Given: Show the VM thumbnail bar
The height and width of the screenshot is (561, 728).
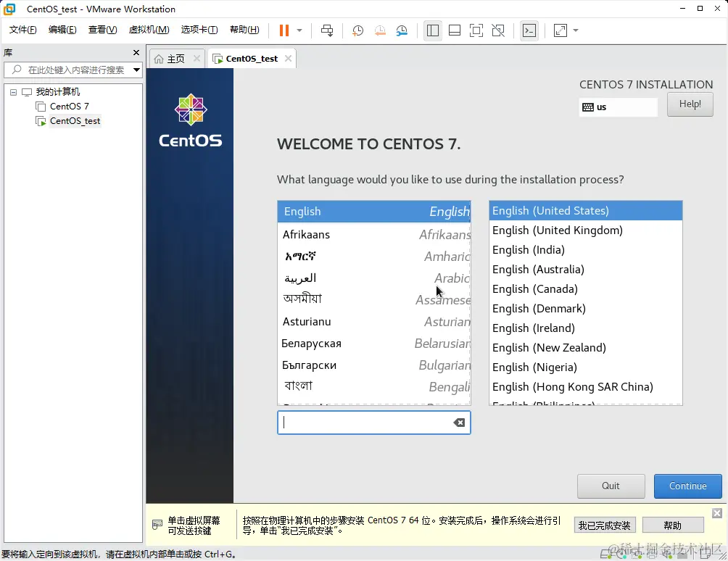Looking at the screenshot, I should [x=455, y=30].
